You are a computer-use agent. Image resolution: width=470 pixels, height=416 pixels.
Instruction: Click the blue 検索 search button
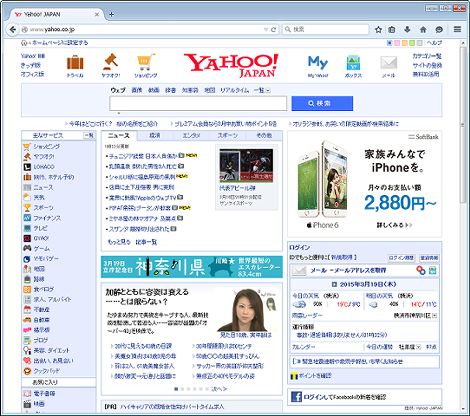coord(322,103)
